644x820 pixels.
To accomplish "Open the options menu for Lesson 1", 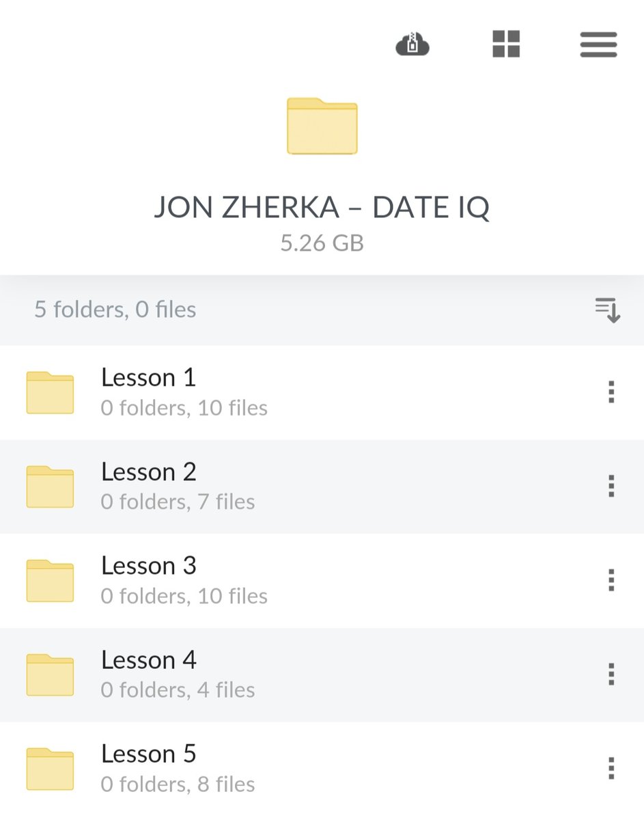I will coord(611,392).
